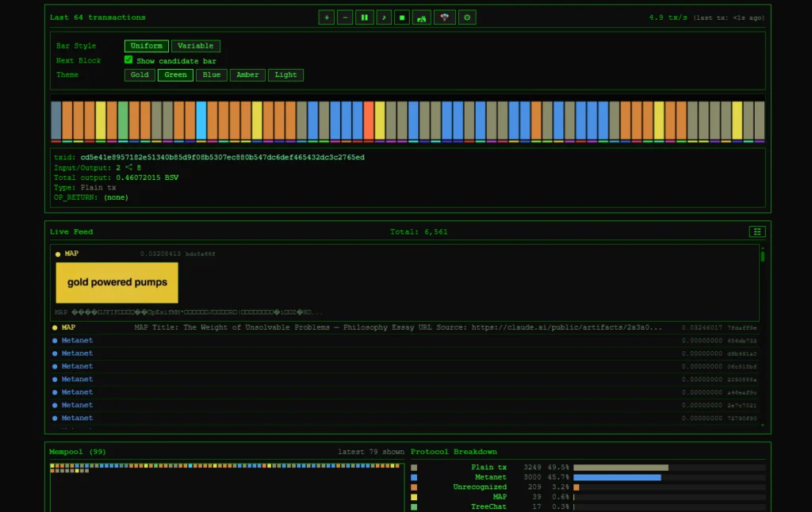Click the TreeChat green color swatch
Image resolution: width=812 pixels, height=512 pixels.
coord(414,506)
